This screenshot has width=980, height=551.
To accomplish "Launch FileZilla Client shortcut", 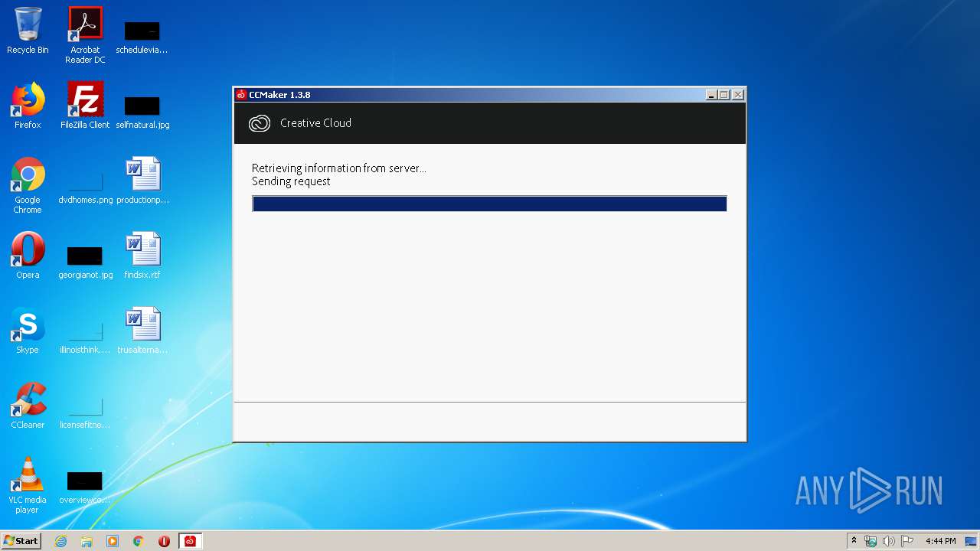I will click(85, 106).
